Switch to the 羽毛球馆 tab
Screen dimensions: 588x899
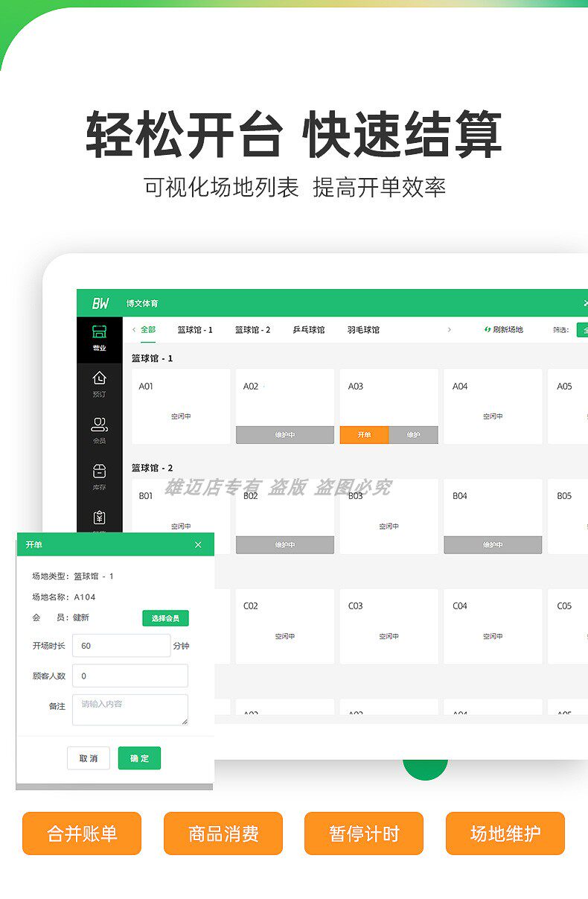(x=363, y=329)
